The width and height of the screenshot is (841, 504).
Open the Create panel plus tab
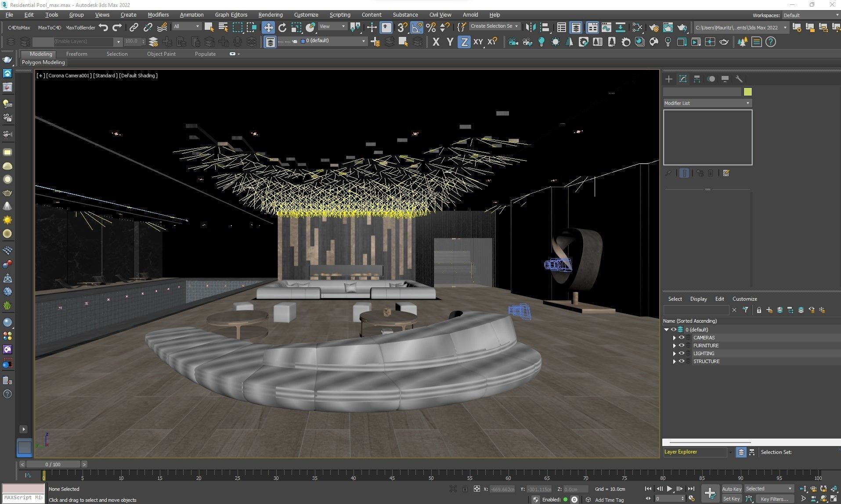pyautogui.click(x=668, y=79)
